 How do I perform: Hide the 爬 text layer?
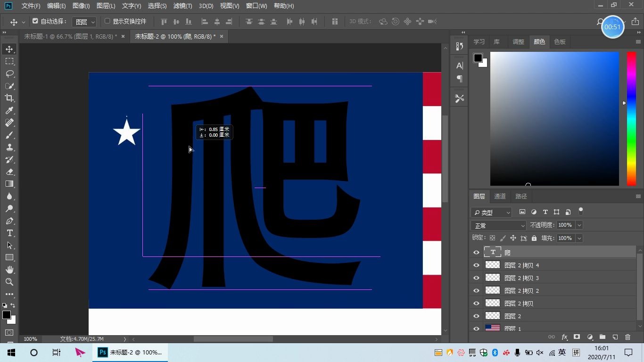[476, 252]
